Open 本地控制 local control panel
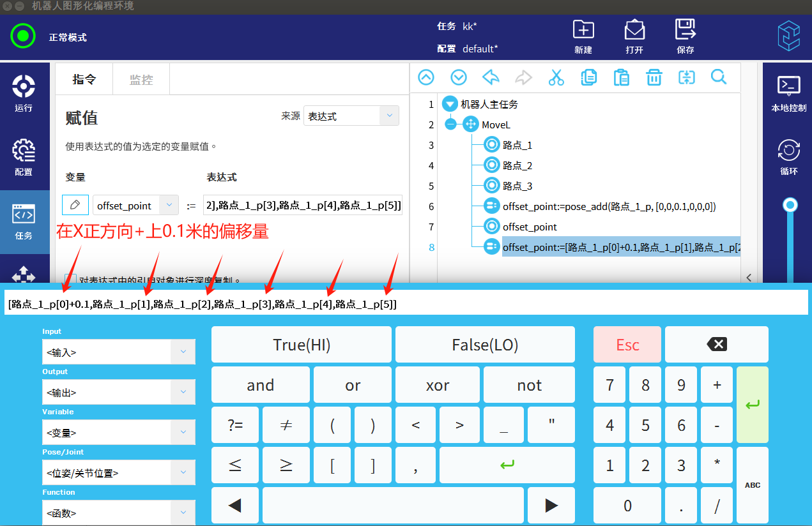812x526 pixels. (x=788, y=93)
